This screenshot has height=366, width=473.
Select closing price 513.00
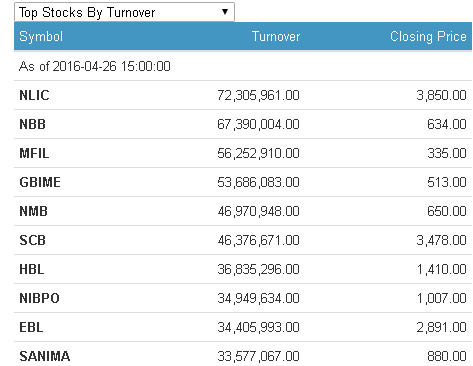pyautogui.click(x=447, y=182)
